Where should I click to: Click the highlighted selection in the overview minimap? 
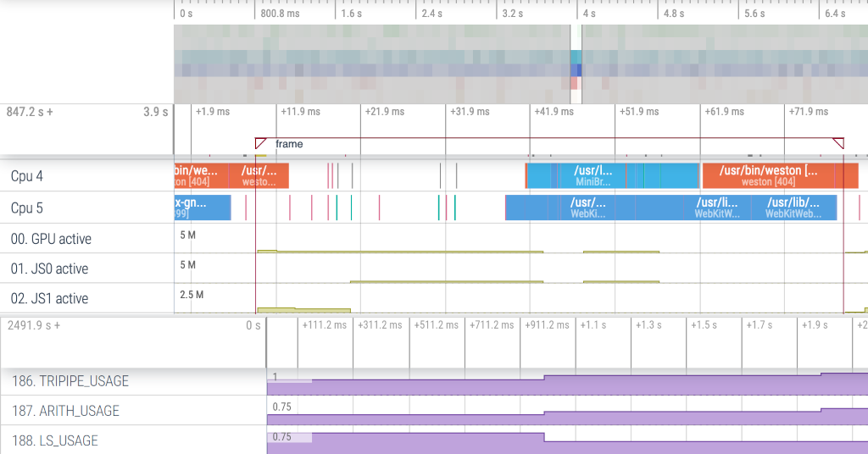[x=576, y=64]
